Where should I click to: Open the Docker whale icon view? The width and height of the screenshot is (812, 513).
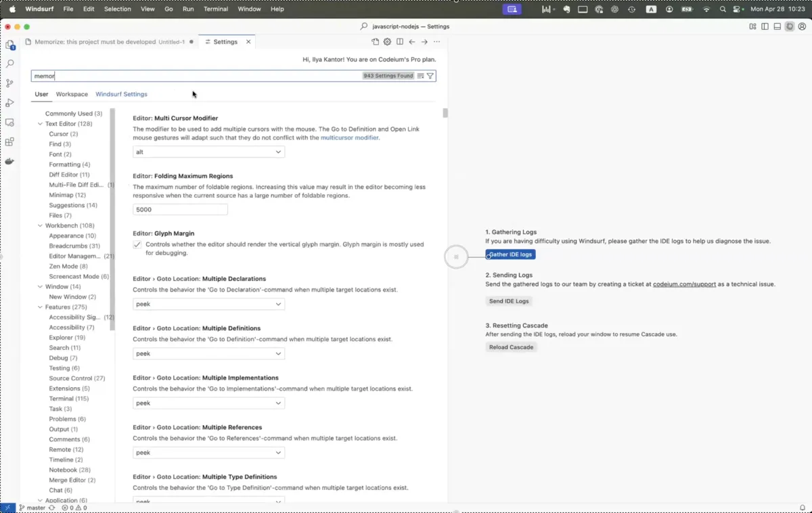coord(9,162)
